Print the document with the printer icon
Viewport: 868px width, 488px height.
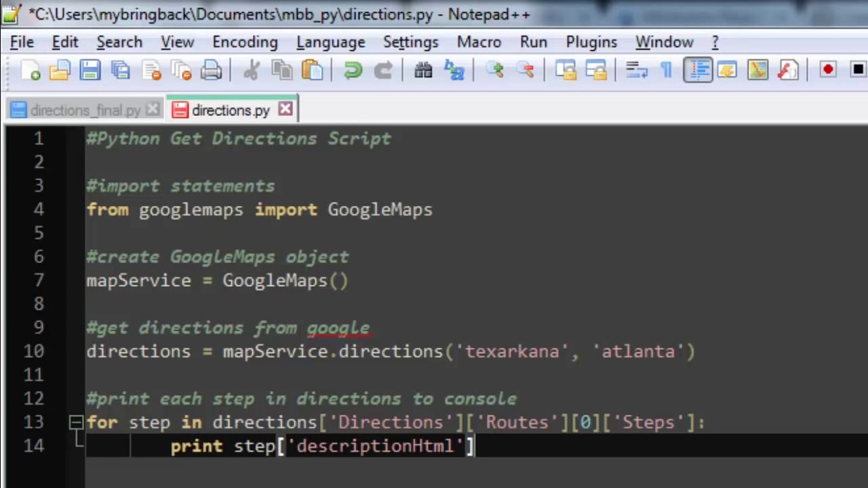(212, 70)
